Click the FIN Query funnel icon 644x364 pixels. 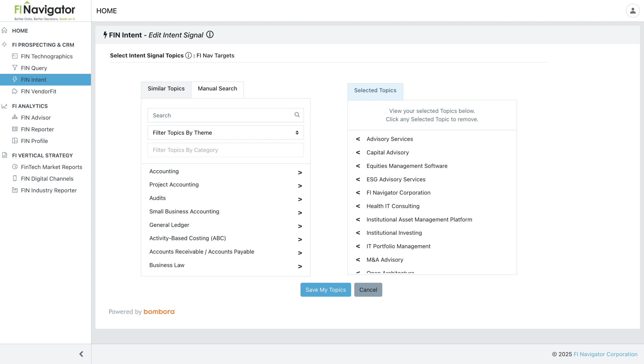(x=15, y=68)
